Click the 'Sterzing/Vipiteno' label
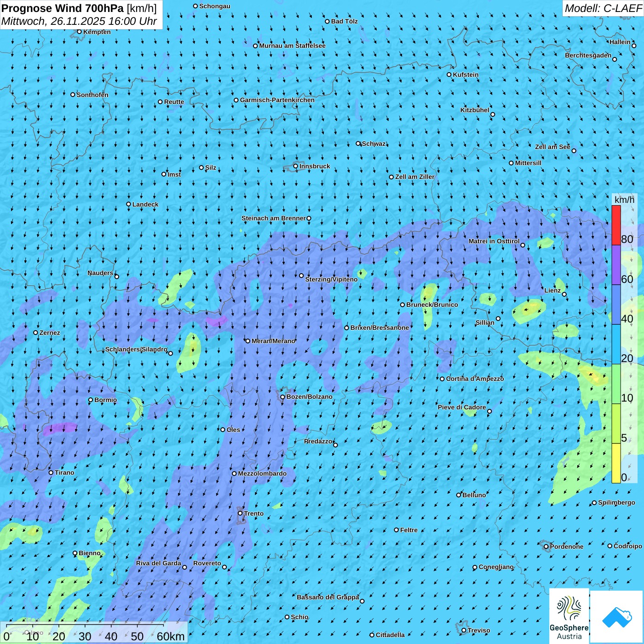 tap(331, 279)
